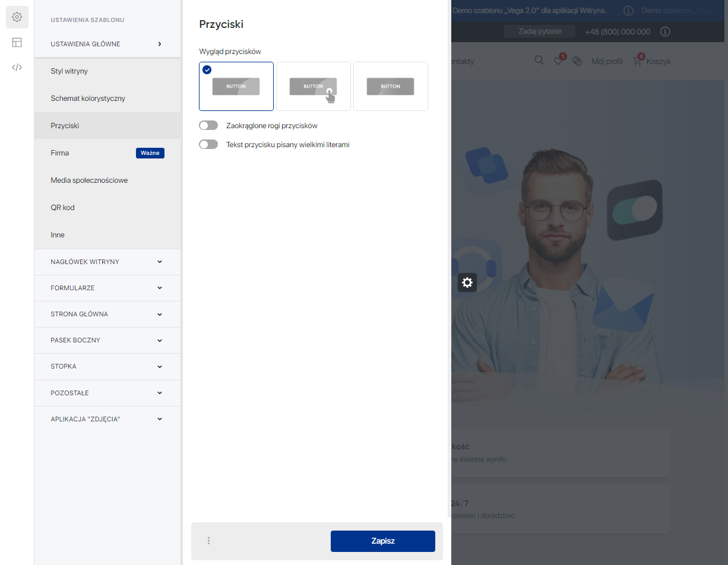Screen dimensions: 728x565
Task: Click the Zadaj pytanie button
Action: (539, 31)
